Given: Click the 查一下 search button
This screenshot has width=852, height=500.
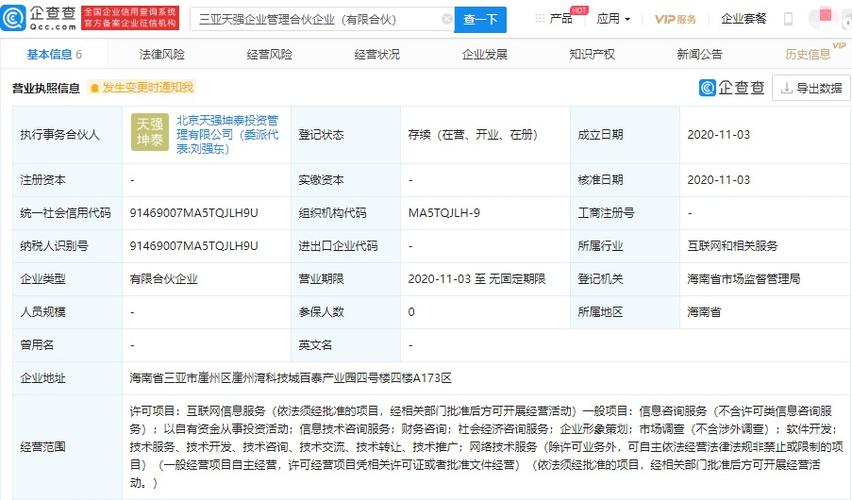Looking at the screenshot, I should point(480,20).
